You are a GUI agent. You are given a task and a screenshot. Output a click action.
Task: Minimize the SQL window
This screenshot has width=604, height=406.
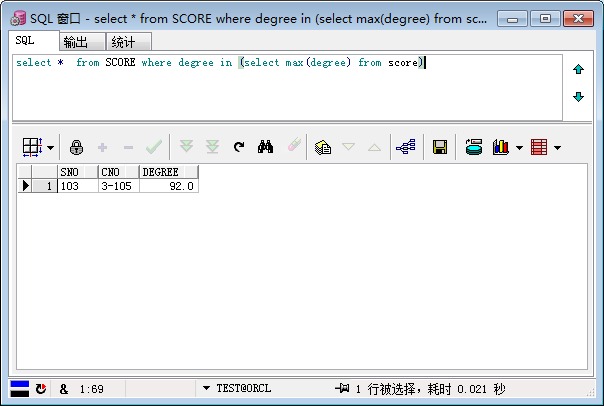click(512, 19)
